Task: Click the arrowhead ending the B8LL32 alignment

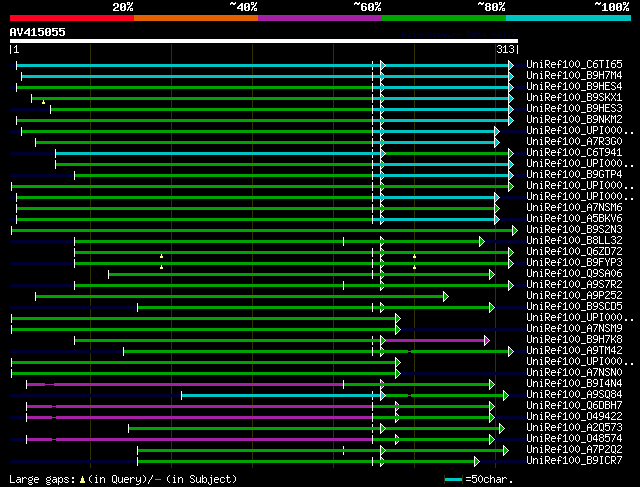Action: click(x=482, y=242)
